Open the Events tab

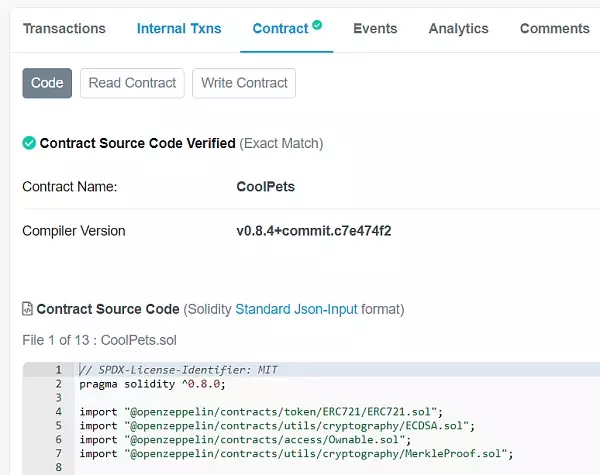[x=375, y=29]
